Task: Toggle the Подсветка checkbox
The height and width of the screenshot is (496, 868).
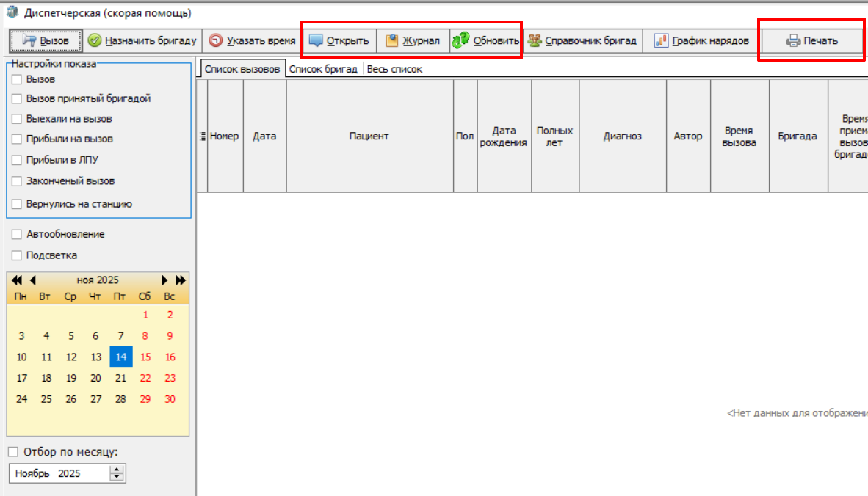Action: click(17, 255)
